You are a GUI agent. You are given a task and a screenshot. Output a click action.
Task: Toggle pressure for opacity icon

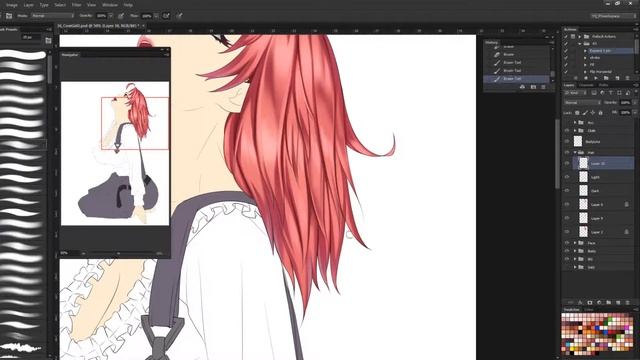tap(121, 16)
